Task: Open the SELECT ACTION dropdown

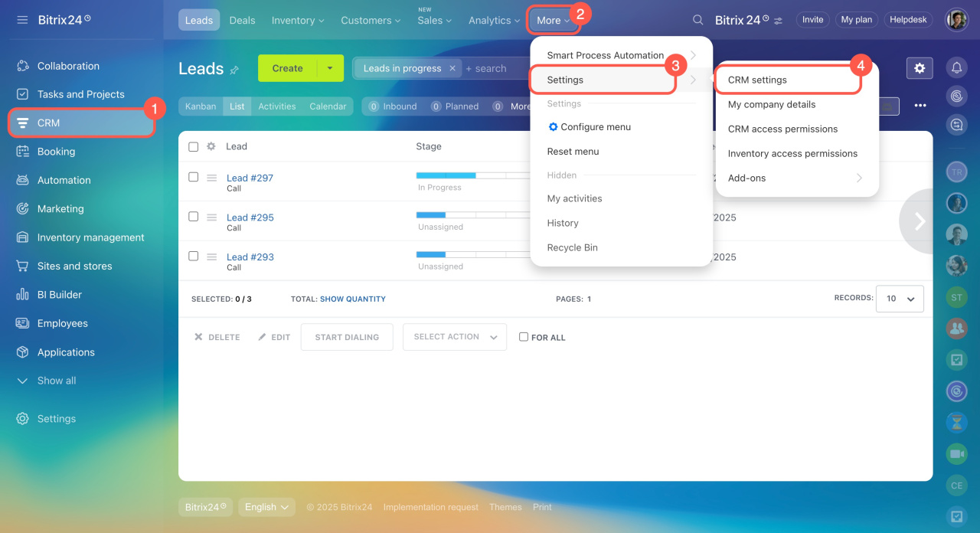Action: [455, 337]
